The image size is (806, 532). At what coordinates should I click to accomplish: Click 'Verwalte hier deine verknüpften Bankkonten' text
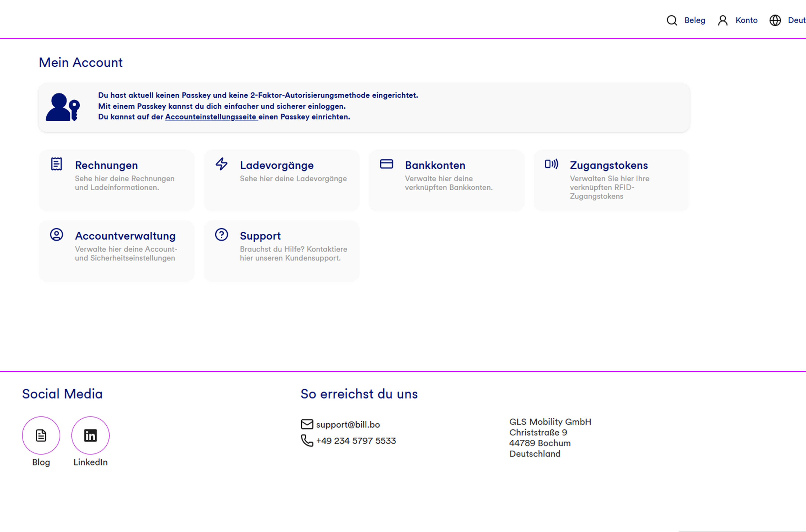tap(448, 183)
